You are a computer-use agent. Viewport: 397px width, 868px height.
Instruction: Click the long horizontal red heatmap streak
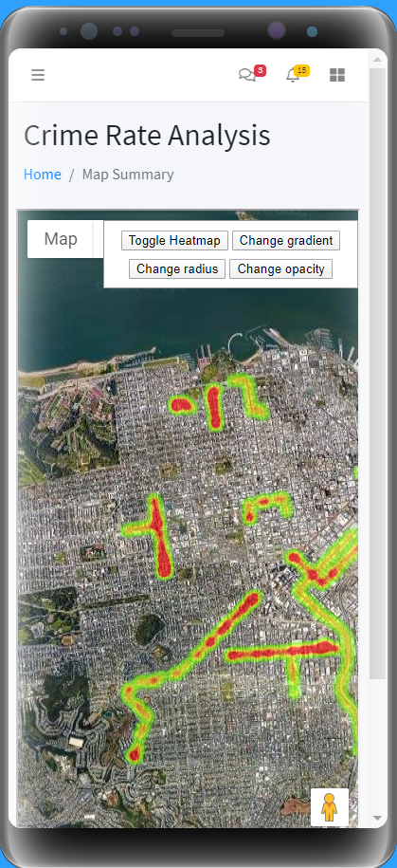(282, 651)
